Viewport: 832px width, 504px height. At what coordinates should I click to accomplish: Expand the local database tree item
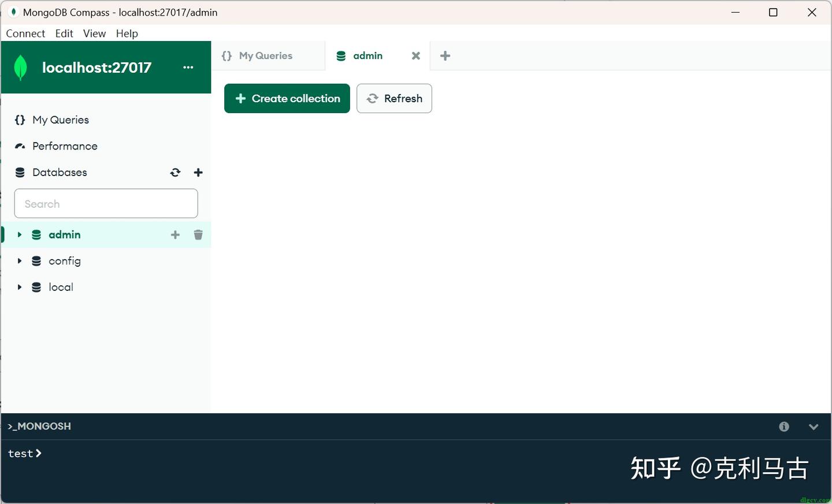(19, 286)
